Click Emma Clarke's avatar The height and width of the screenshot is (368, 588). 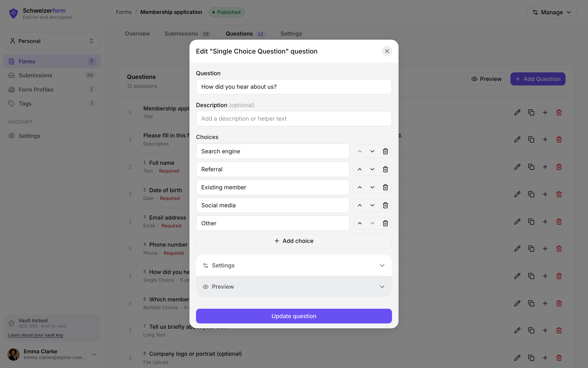13,354
